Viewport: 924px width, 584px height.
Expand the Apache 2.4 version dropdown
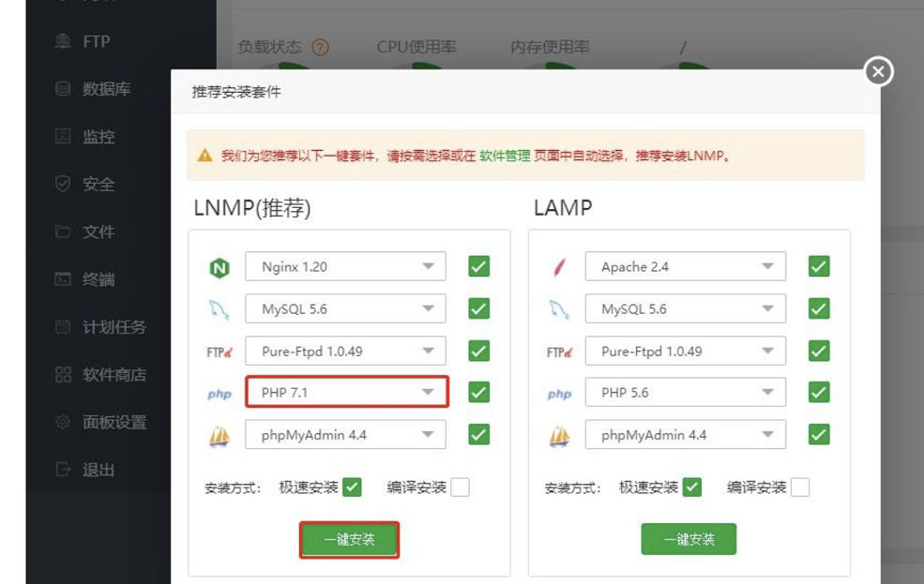tap(686, 267)
